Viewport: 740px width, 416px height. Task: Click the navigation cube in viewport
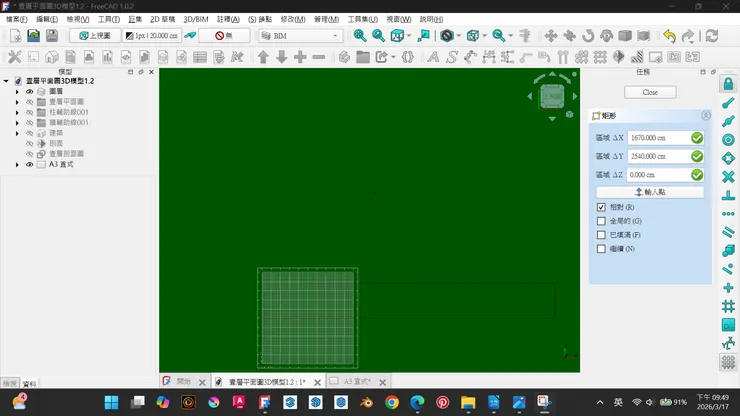552,96
